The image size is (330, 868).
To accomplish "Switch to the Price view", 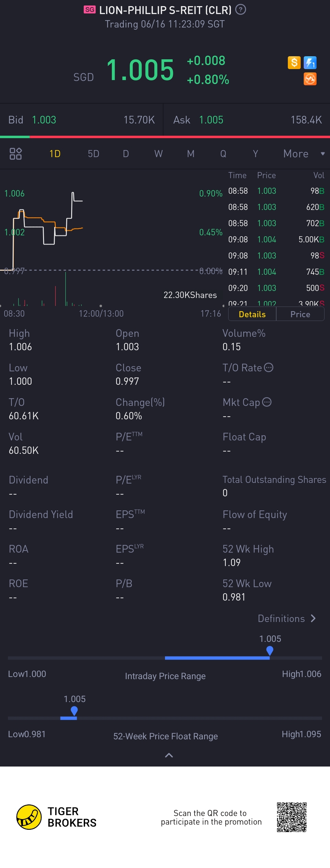I will [x=300, y=314].
